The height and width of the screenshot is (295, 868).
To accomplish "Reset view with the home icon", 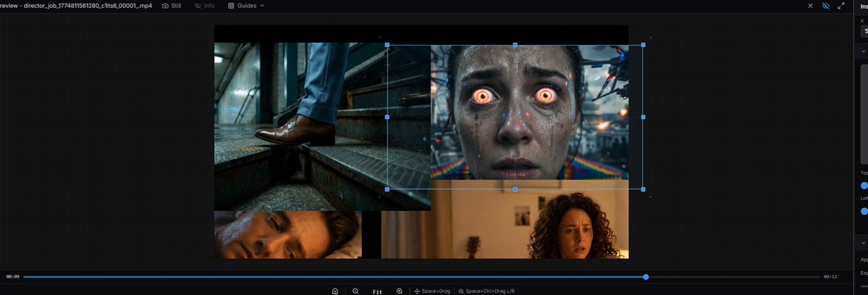I will [335, 291].
